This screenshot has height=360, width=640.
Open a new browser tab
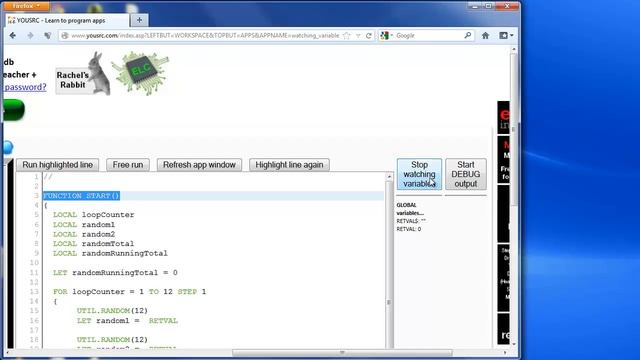(x=139, y=20)
